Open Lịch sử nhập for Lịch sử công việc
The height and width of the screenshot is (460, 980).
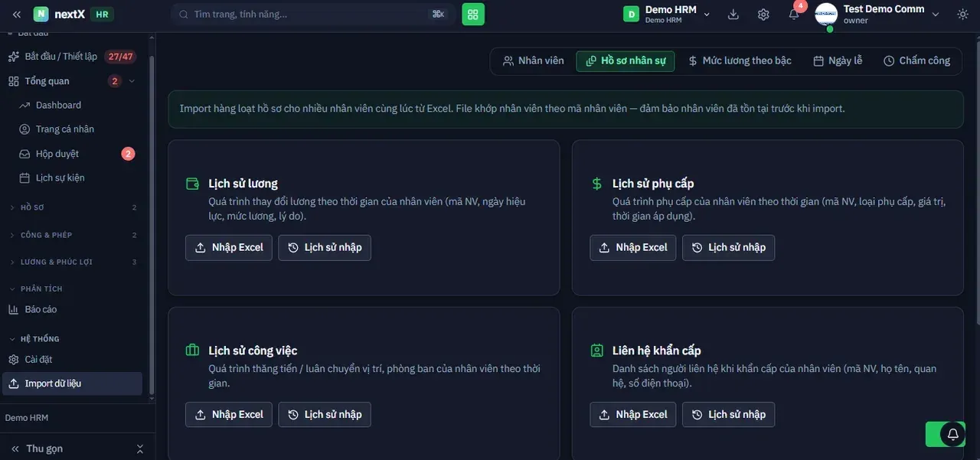(x=325, y=414)
